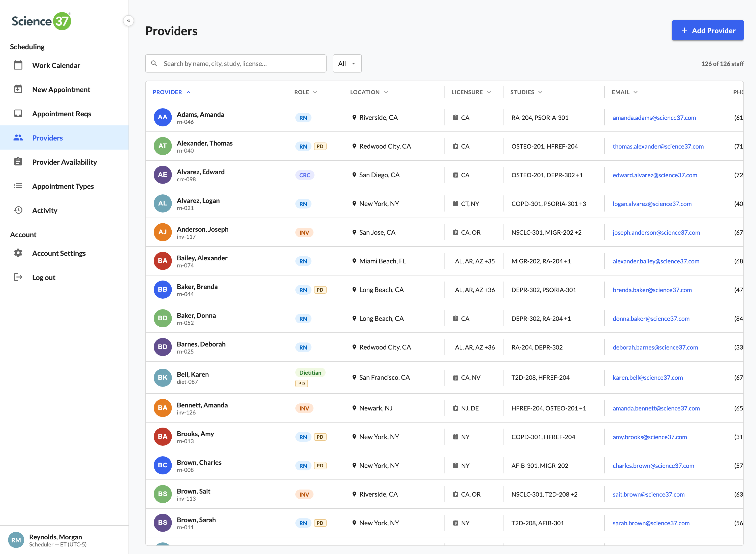Sort by the PROVIDER column header
The image size is (756, 554).
pyautogui.click(x=171, y=92)
